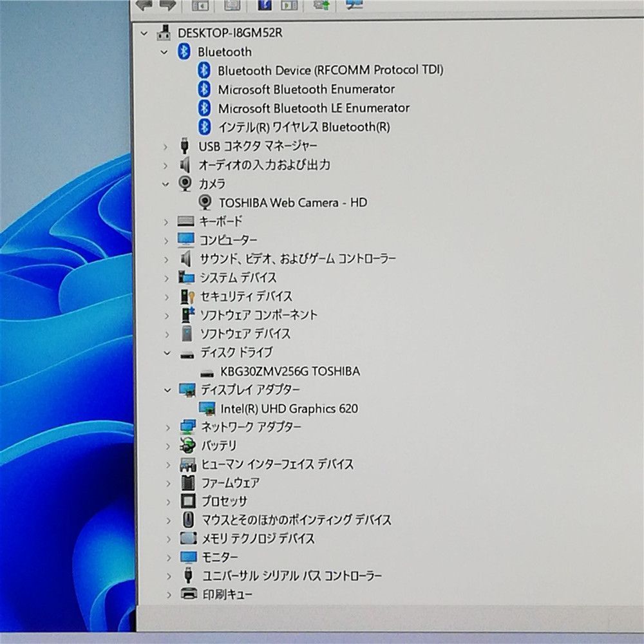Click the プロセッサ processor icon
The height and width of the screenshot is (644, 644).
[188, 501]
